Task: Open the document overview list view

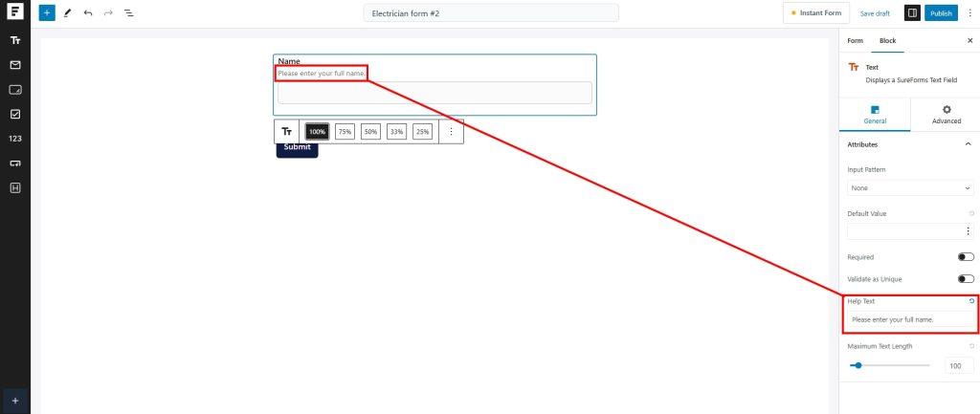Action: pos(128,12)
